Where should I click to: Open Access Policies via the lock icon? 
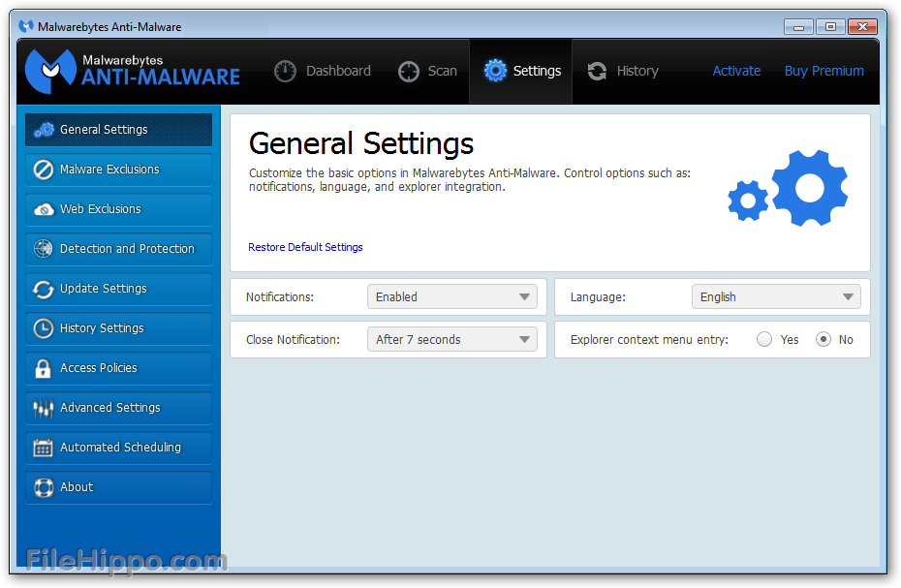(44, 367)
